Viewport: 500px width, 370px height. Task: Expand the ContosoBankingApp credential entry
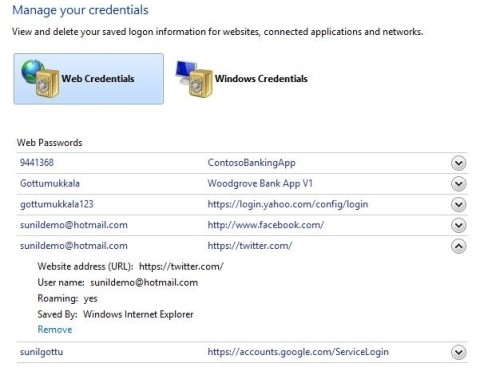tap(459, 163)
